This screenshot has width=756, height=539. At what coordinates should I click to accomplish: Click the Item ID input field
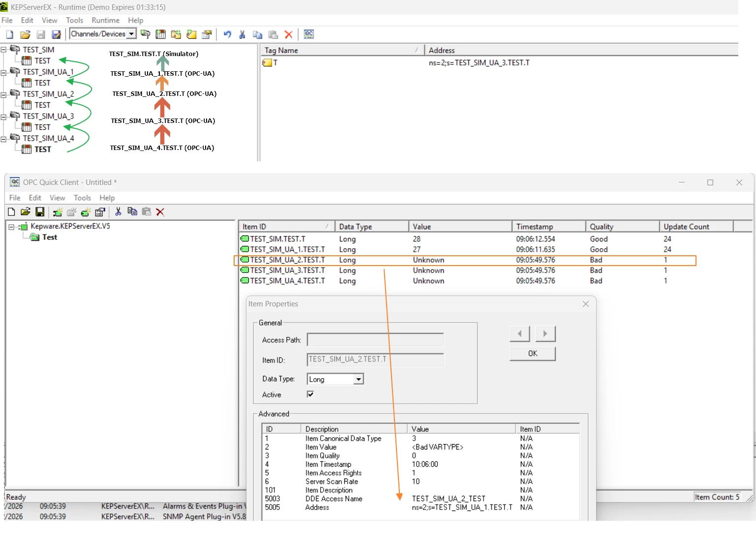375,359
